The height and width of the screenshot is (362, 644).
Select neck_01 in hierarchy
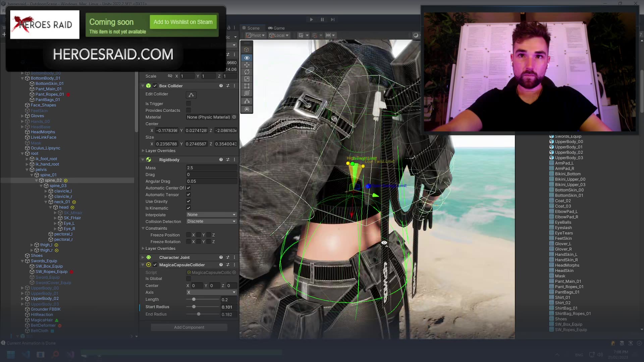tap(62, 202)
